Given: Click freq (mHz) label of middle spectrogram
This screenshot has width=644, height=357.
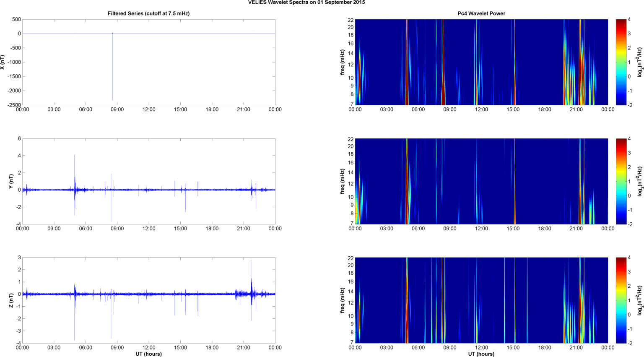Looking at the screenshot, I should pos(343,181).
